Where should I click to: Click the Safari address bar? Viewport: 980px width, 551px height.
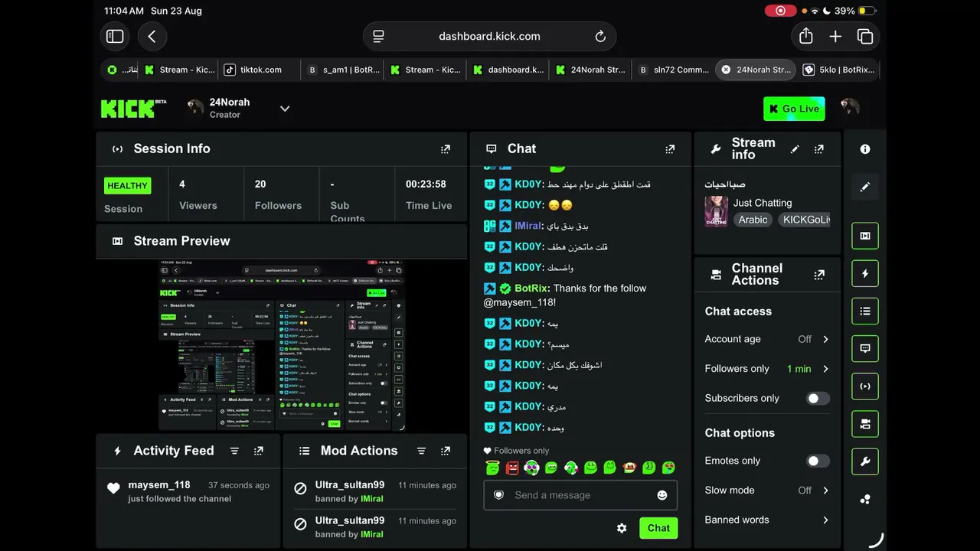[x=489, y=36]
